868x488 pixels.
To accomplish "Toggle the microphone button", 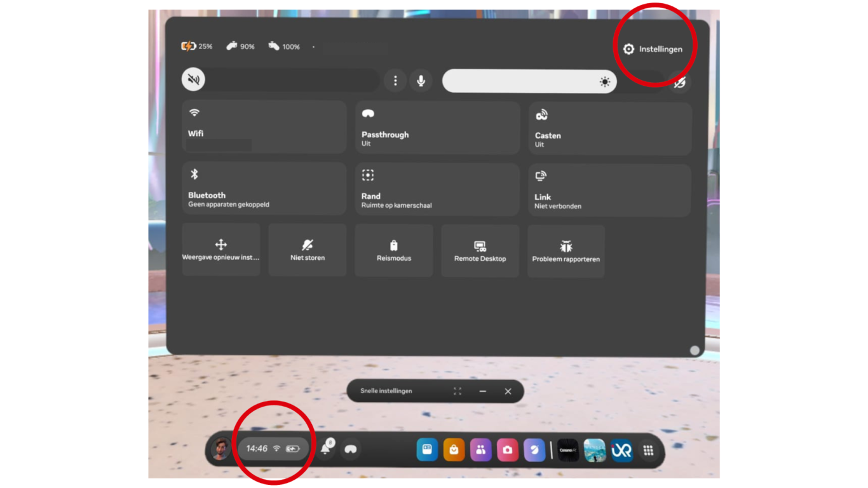I will (421, 81).
